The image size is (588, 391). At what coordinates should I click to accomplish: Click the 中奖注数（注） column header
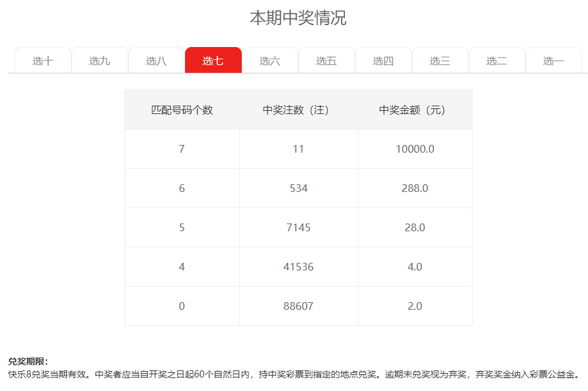point(298,110)
